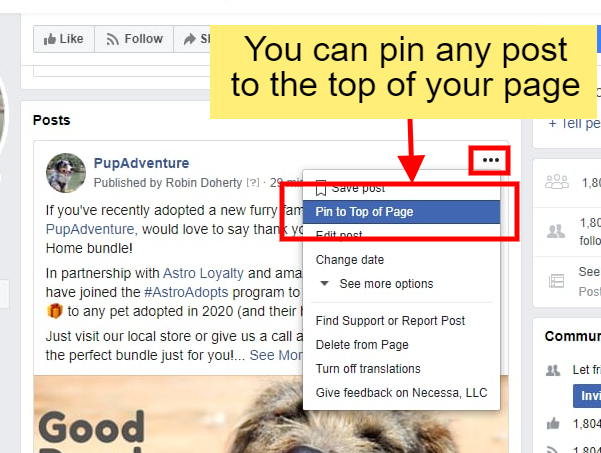Select Find Support or Report Post

pos(390,320)
